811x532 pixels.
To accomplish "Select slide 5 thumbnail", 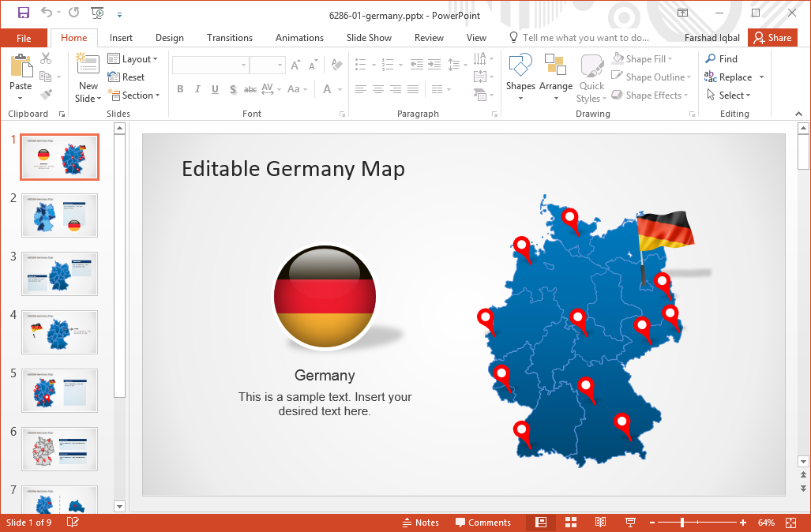I will [59, 391].
